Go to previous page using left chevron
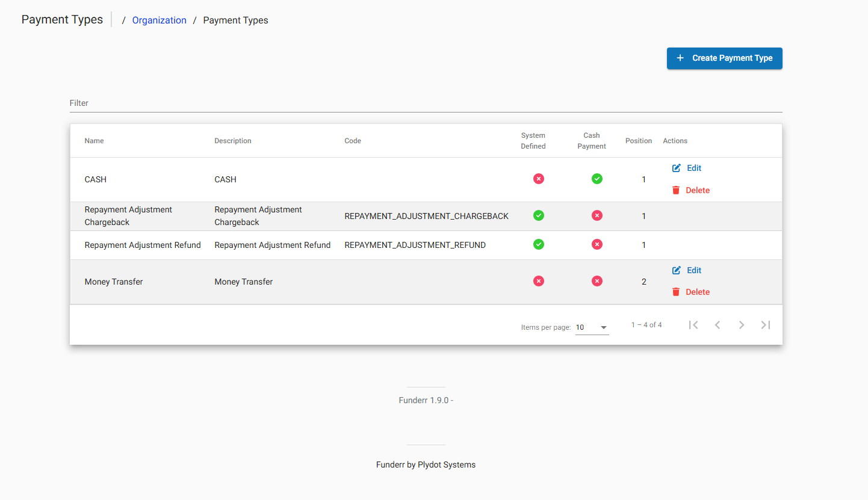Screen dimensions: 868x500 [718, 324]
